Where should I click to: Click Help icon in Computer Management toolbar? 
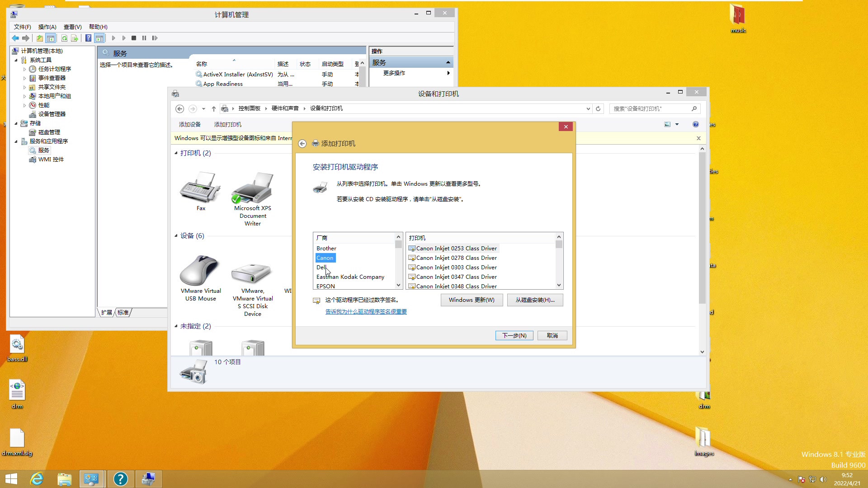tap(89, 38)
